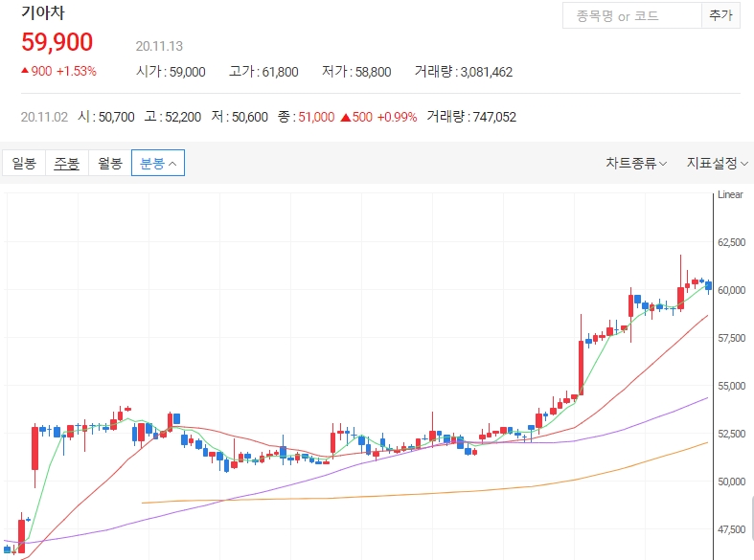Click the 고가 61,800 high price
Viewport: 754px width, 560px height.
click(x=263, y=72)
